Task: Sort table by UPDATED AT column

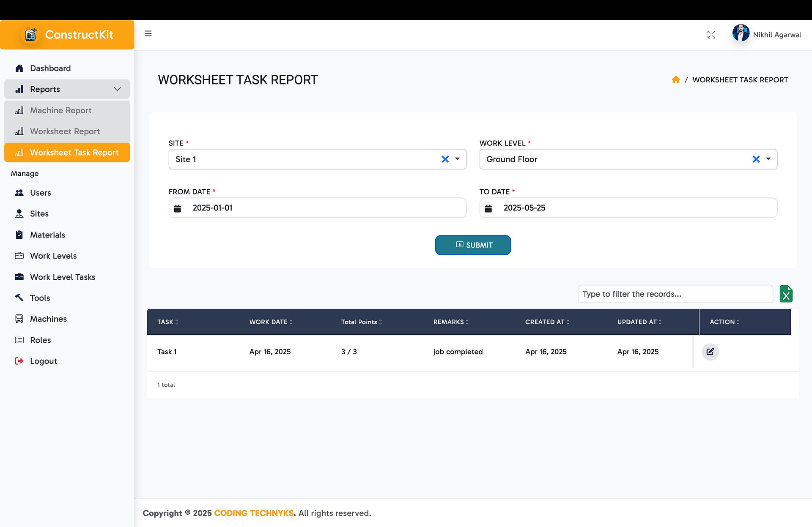Action: (x=639, y=322)
